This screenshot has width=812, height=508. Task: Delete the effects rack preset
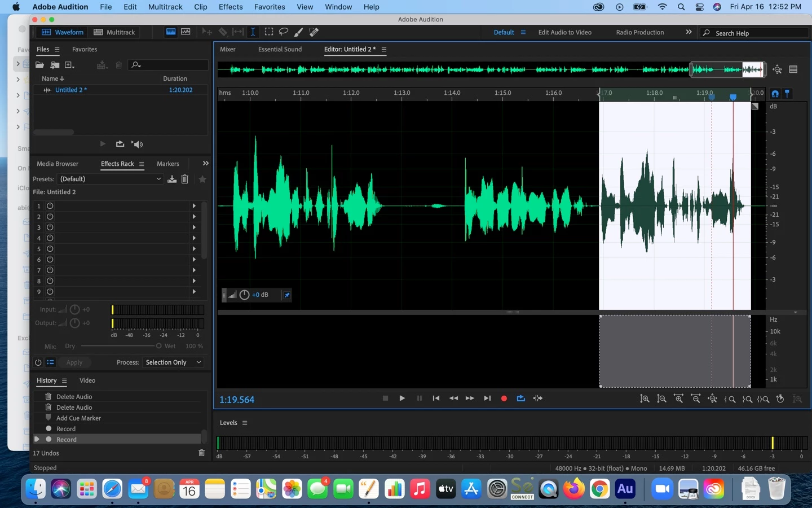[184, 179]
